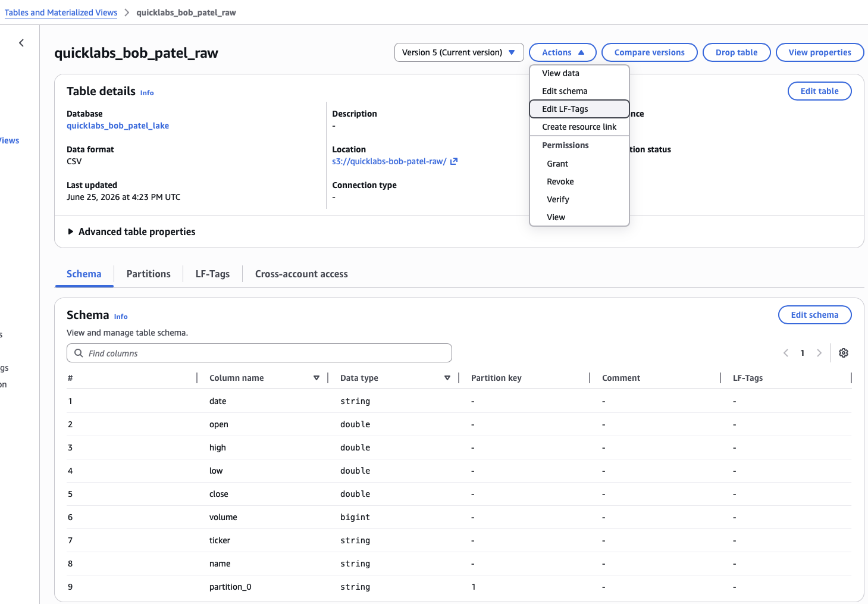The width and height of the screenshot is (868, 604).
Task: Collapse the Actions dropdown menu
Action: pyautogui.click(x=562, y=52)
